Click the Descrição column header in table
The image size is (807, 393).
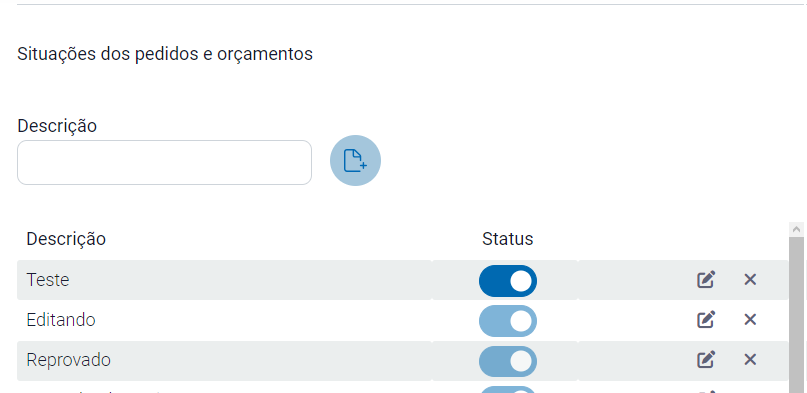coord(66,239)
